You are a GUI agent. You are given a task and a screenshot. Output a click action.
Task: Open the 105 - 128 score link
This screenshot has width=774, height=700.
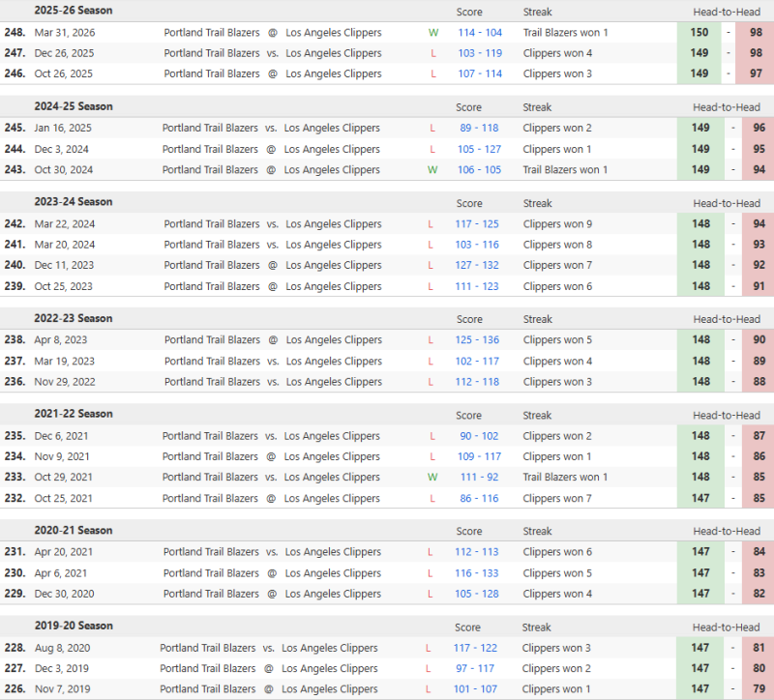click(x=476, y=595)
